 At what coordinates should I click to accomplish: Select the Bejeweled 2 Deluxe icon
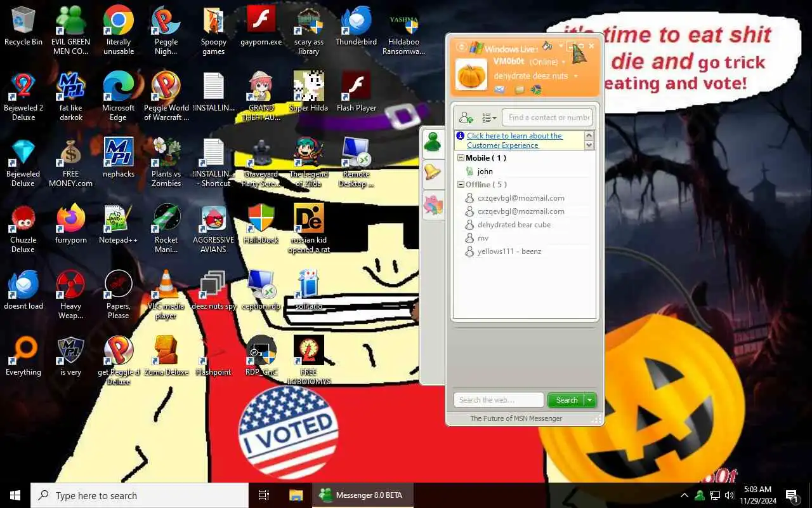(23, 97)
